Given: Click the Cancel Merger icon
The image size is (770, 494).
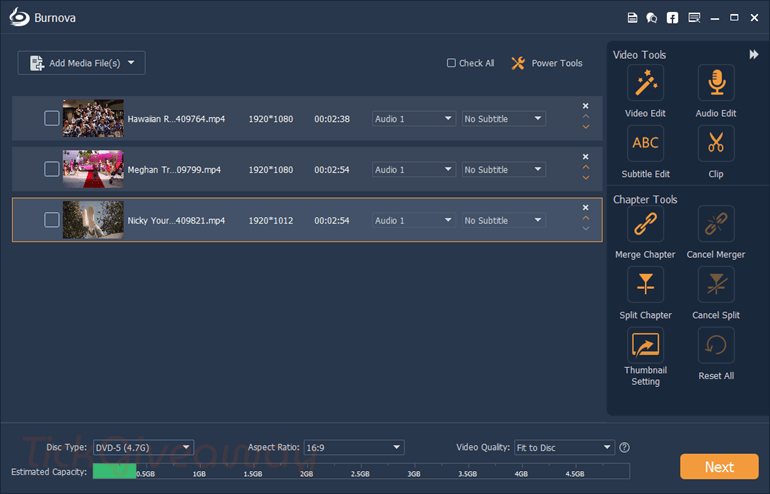Looking at the screenshot, I should click(716, 224).
